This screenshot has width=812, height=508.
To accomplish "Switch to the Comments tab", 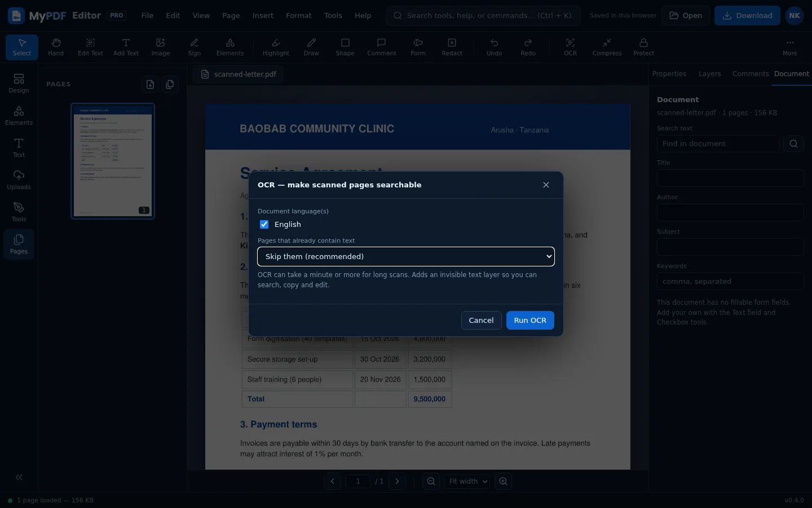I will click(x=751, y=74).
